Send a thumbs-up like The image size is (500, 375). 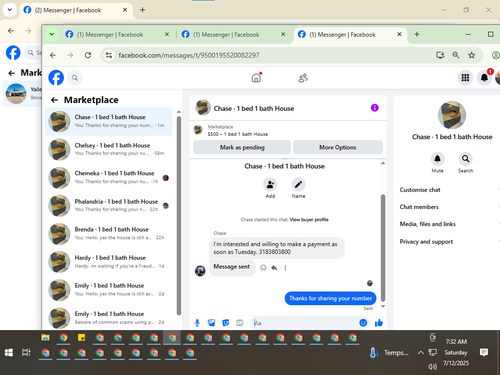pyautogui.click(x=379, y=323)
